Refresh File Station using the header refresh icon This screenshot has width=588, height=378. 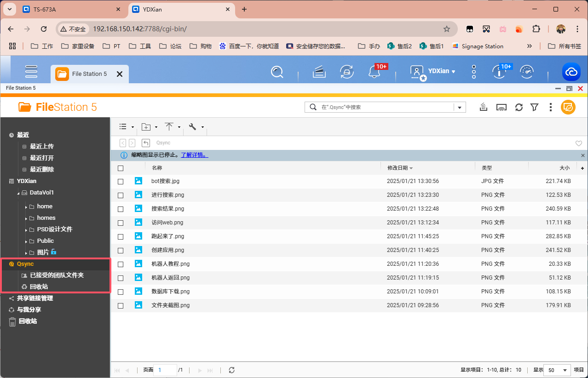click(x=519, y=107)
